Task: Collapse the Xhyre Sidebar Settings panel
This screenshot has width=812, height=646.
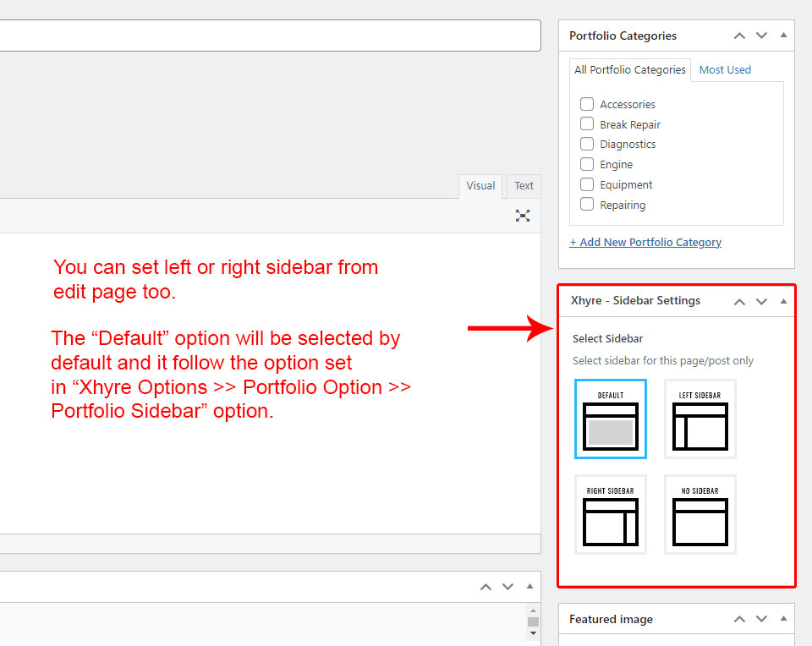Action: pos(783,301)
